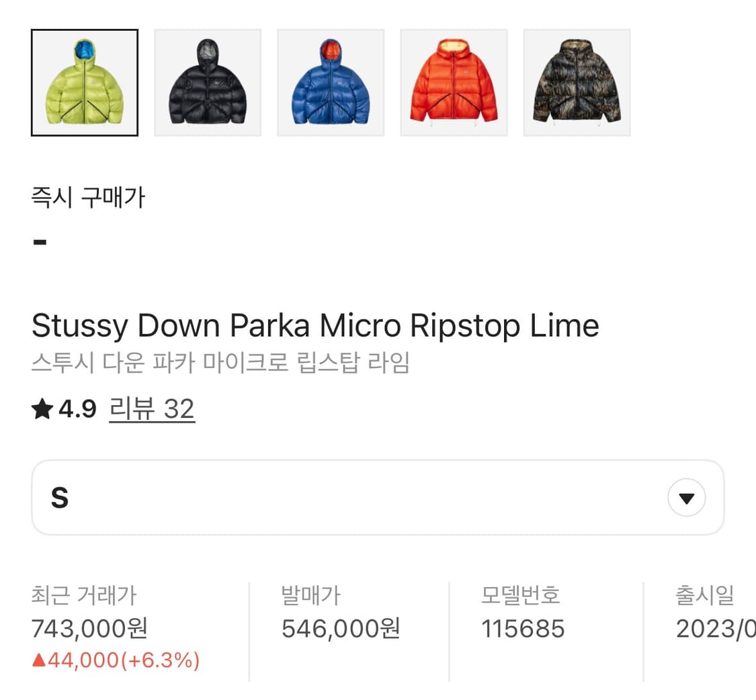756x700 pixels.
Task: Click the red price increase indicator
Action: tap(116, 661)
